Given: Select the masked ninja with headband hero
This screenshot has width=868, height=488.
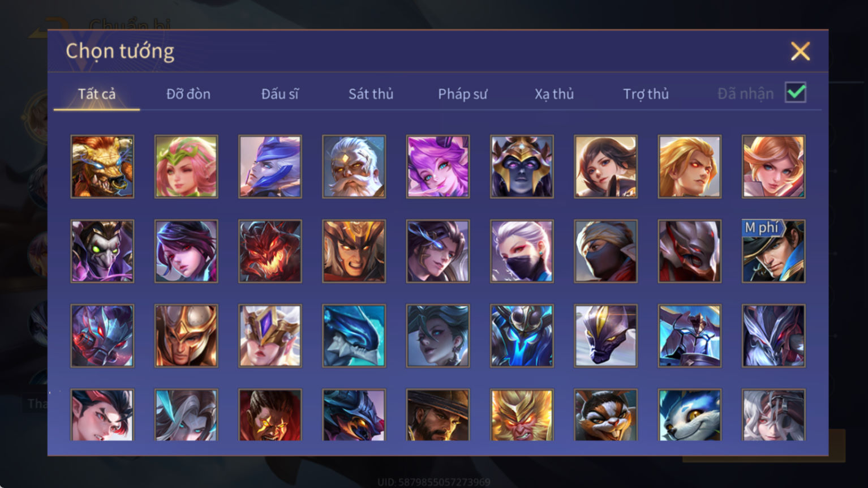Looking at the screenshot, I should click(605, 251).
